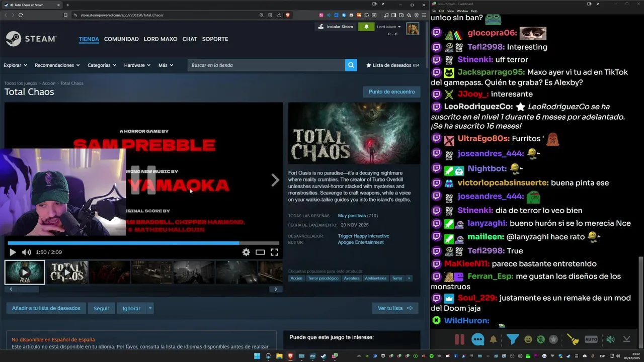Open the SOPORTE tab

pos(215,39)
